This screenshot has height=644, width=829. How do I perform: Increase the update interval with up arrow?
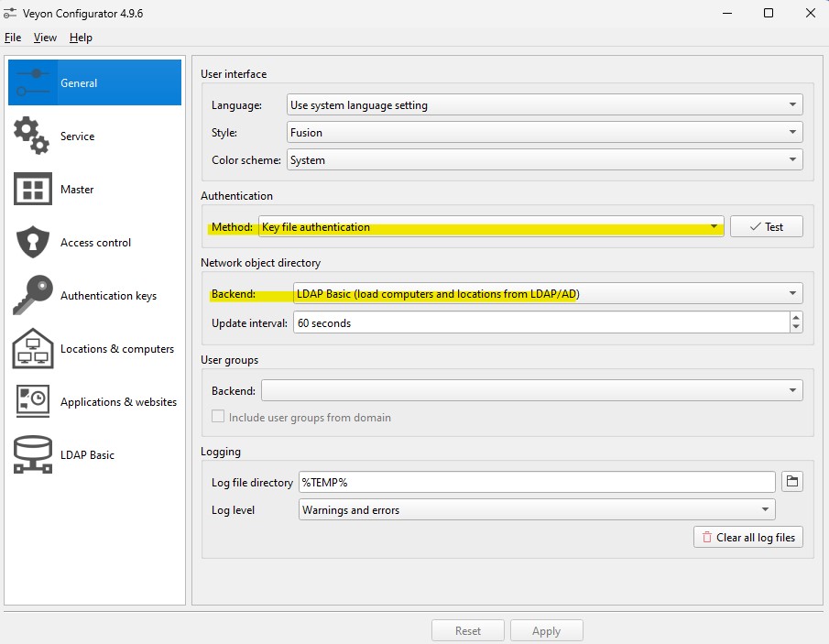pos(796,317)
